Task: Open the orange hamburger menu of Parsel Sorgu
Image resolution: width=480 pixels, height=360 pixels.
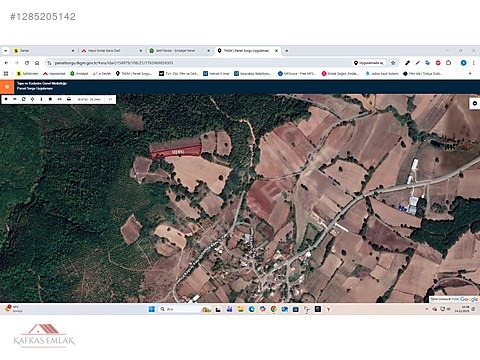Action: [7, 86]
